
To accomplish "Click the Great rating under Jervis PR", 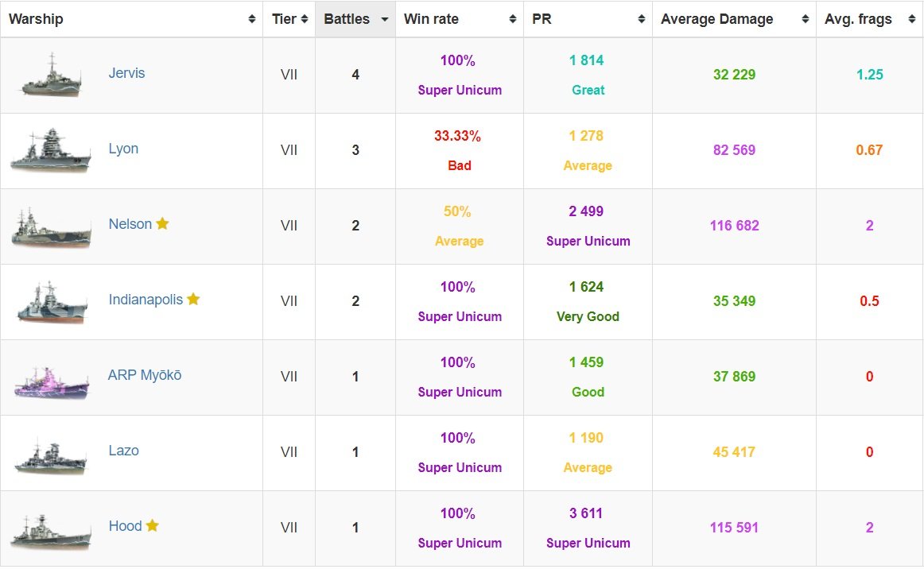I will click(588, 90).
